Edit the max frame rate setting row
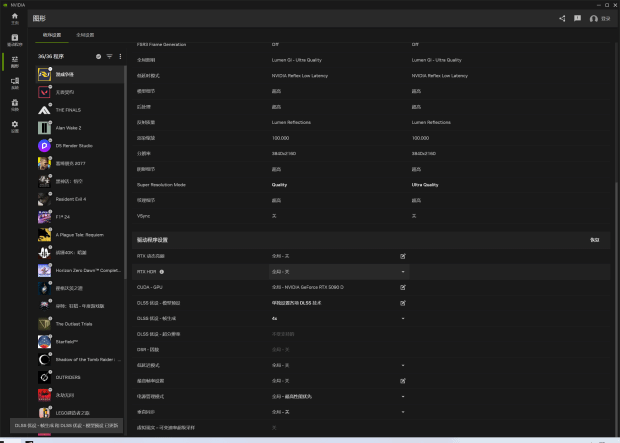Image resolution: width=620 pixels, height=443 pixels. (x=403, y=381)
